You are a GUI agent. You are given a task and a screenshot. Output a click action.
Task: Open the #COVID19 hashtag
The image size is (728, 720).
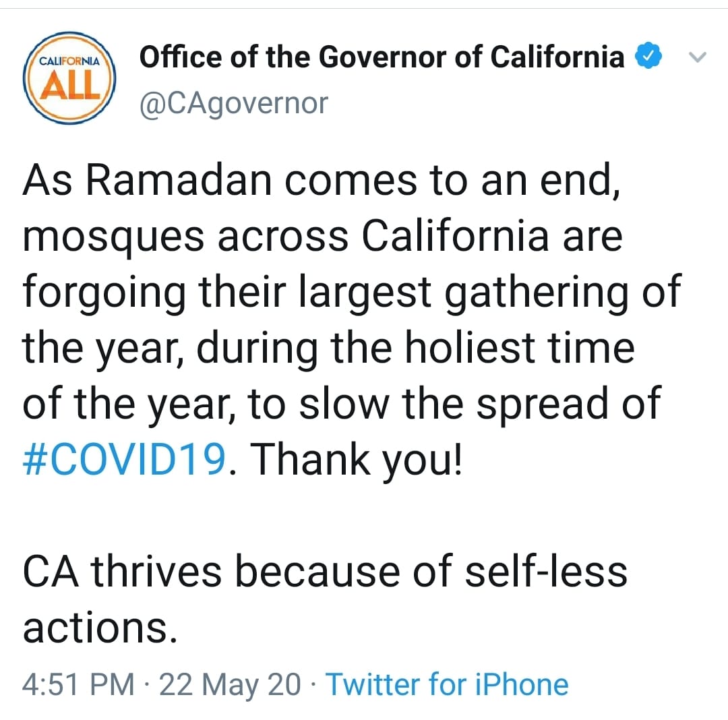124,459
